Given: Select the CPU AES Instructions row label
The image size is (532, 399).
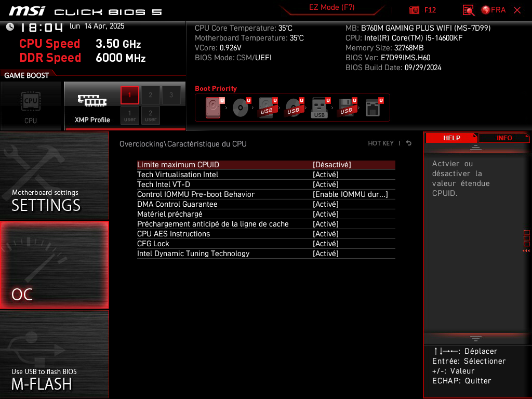Looking at the screenshot, I should [x=174, y=234].
